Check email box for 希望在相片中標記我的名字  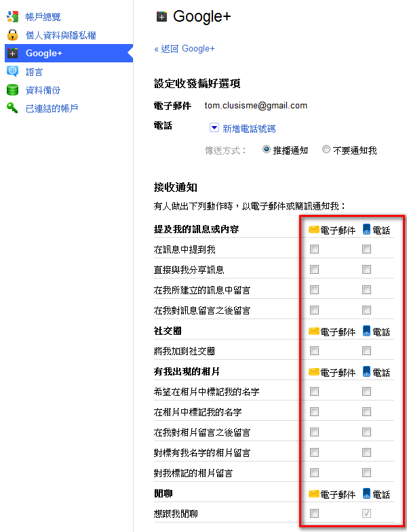pyautogui.click(x=314, y=392)
